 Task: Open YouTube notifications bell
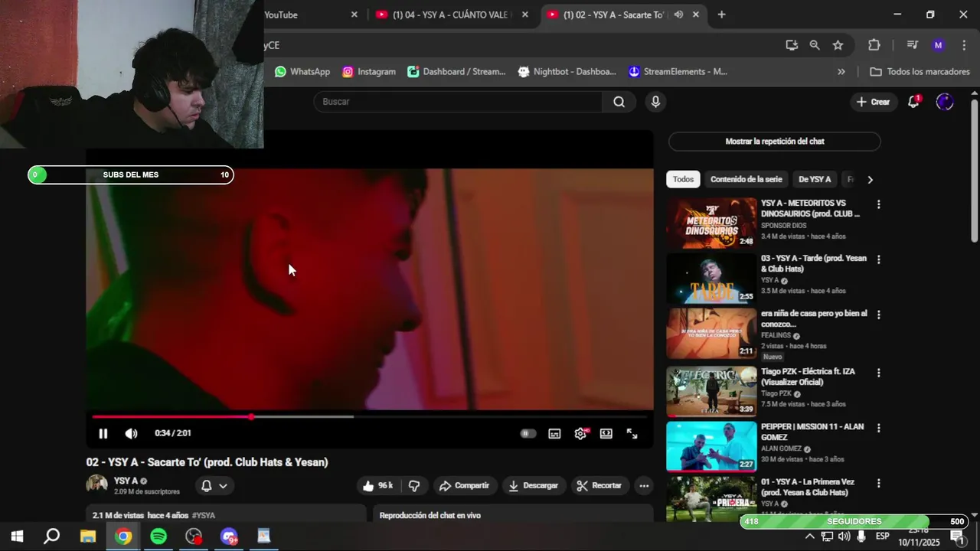[913, 102]
